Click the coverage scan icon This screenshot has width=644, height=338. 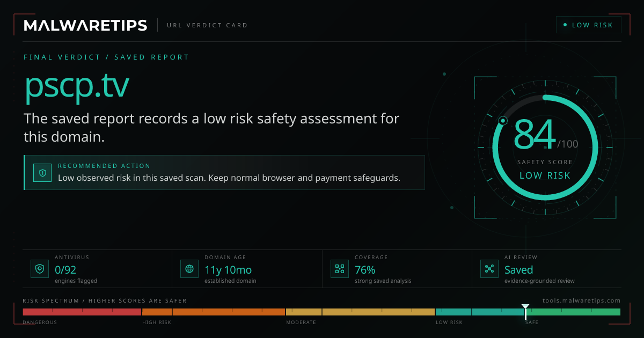coord(339,269)
